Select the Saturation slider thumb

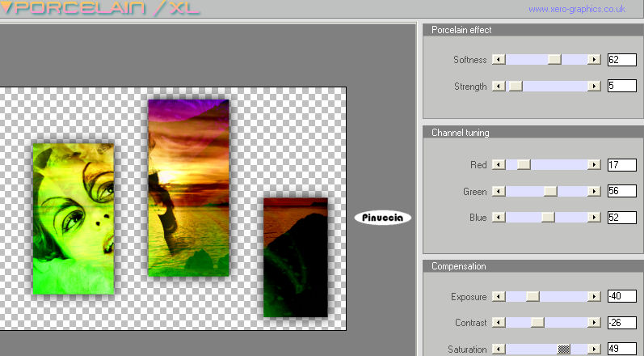[x=564, y=349]
